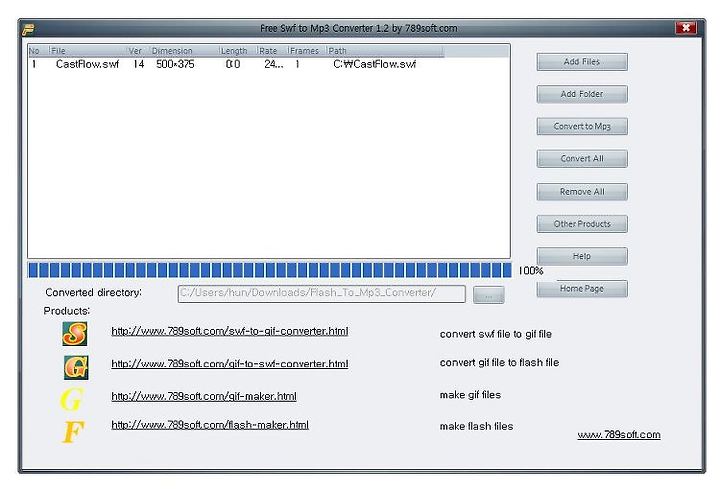720x489 pixels.
Task: Open the Home Page button
Action: point(582,289)
